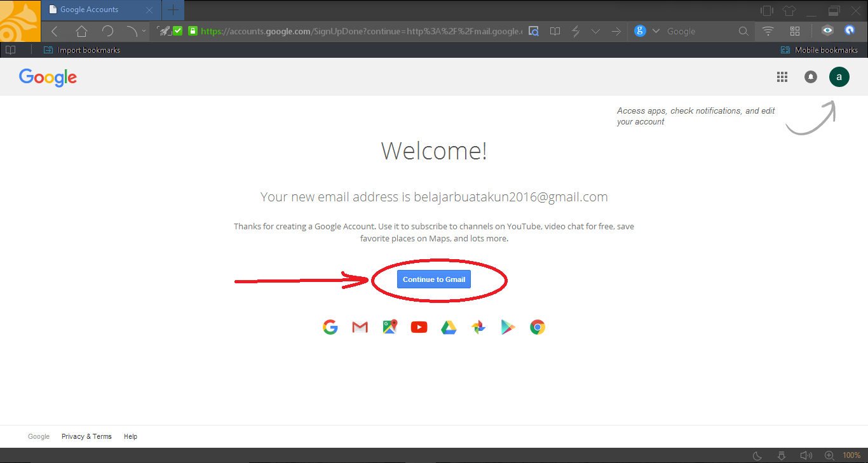Click the Welcome! heading text

tap(434, 151)
